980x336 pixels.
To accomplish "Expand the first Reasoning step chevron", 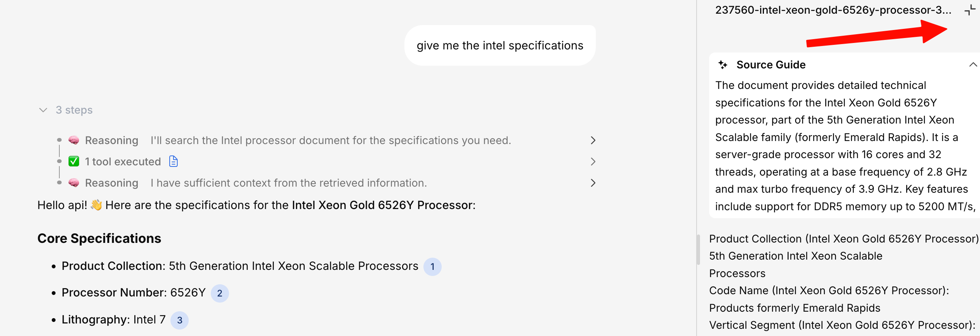I will tap(593, 141).
